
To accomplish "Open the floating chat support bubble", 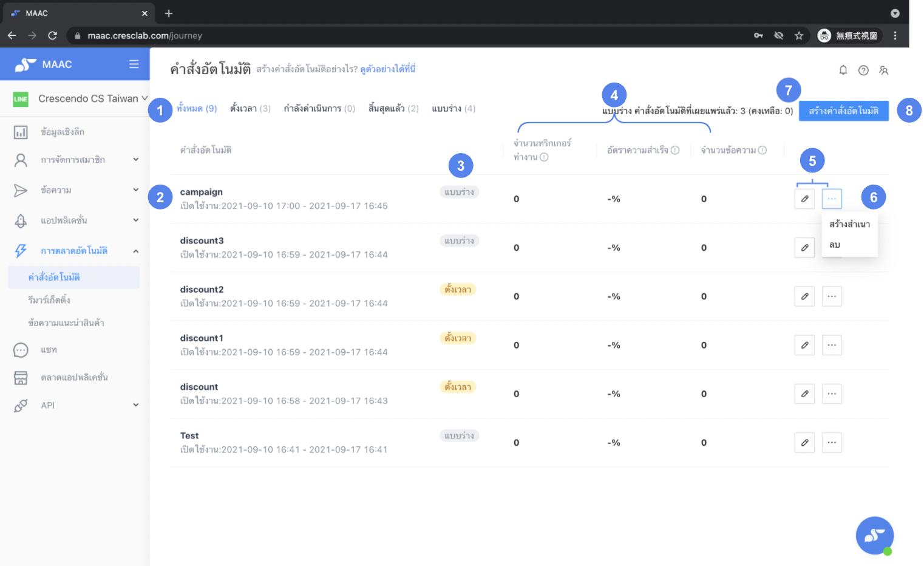I will pyautogui.click(x=874, y=535).
